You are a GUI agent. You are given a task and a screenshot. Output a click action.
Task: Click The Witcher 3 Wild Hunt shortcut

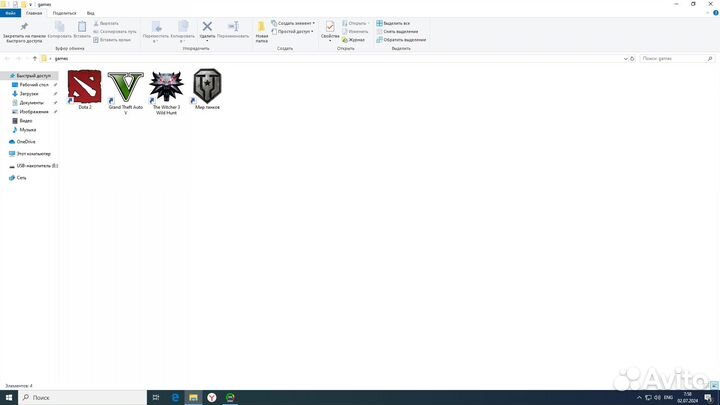coord(166,88)
